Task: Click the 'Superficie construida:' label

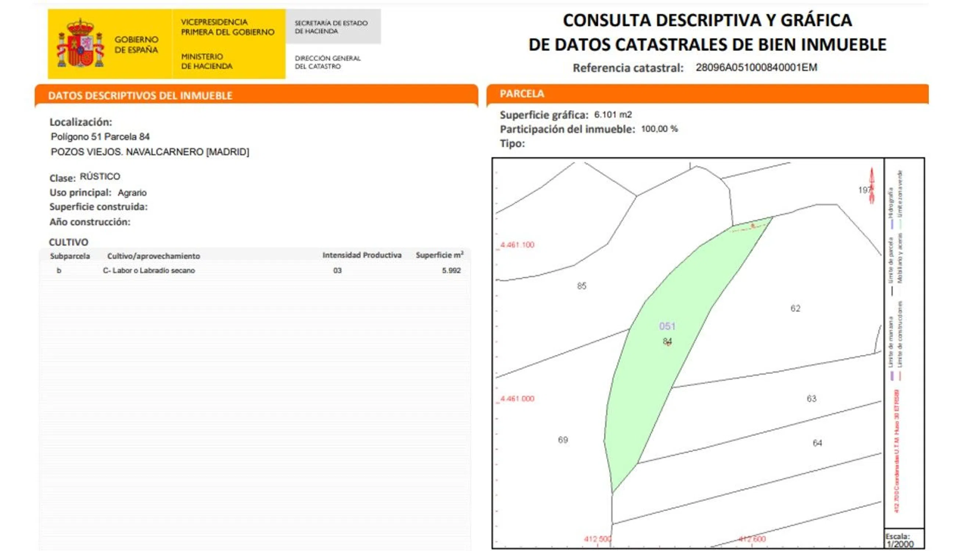Action: [98, 207]
